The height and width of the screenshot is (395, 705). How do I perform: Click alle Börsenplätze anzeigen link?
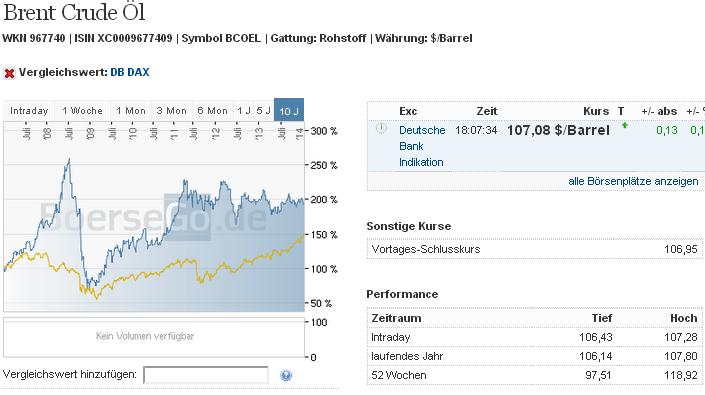[x=633, y=182]
